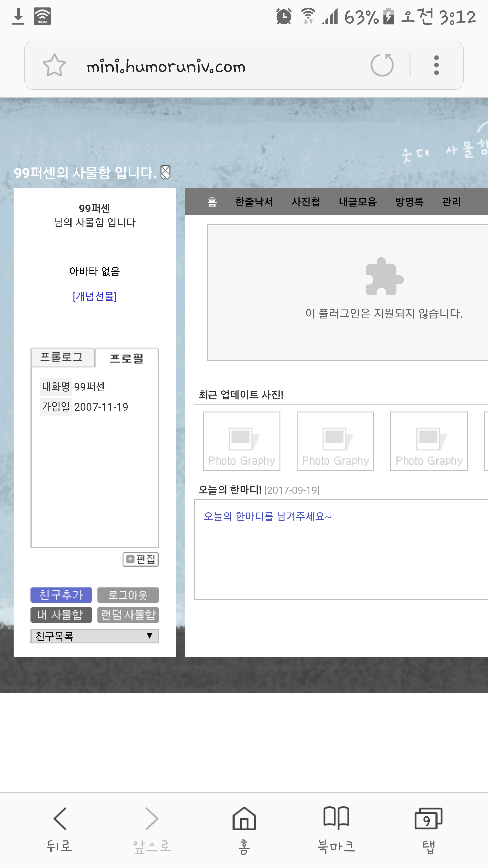Click the small icon next to the page title
The image size is (488, 868).
(165, 173)
